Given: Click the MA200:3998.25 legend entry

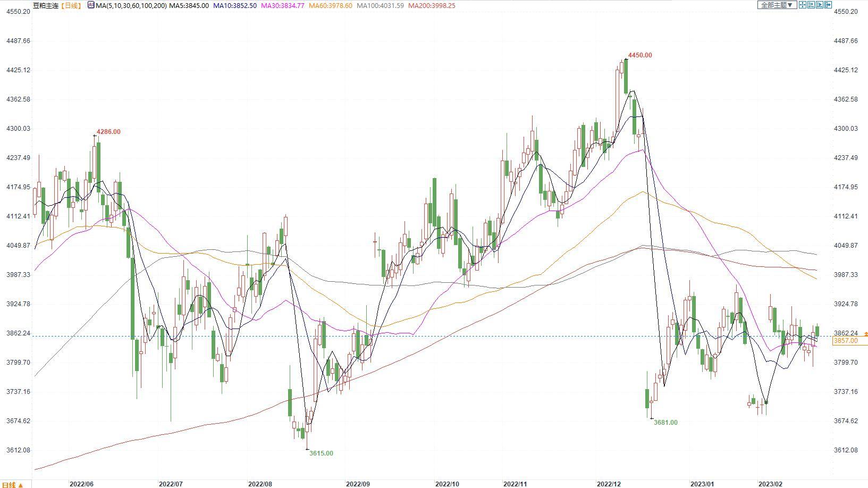Looking at the screenshot, I should (x=432, y=5).
